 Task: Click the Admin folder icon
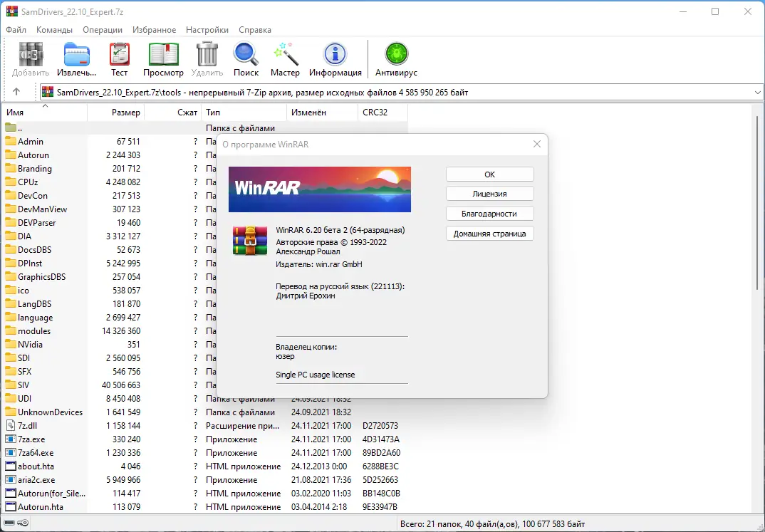click(11, 142)
